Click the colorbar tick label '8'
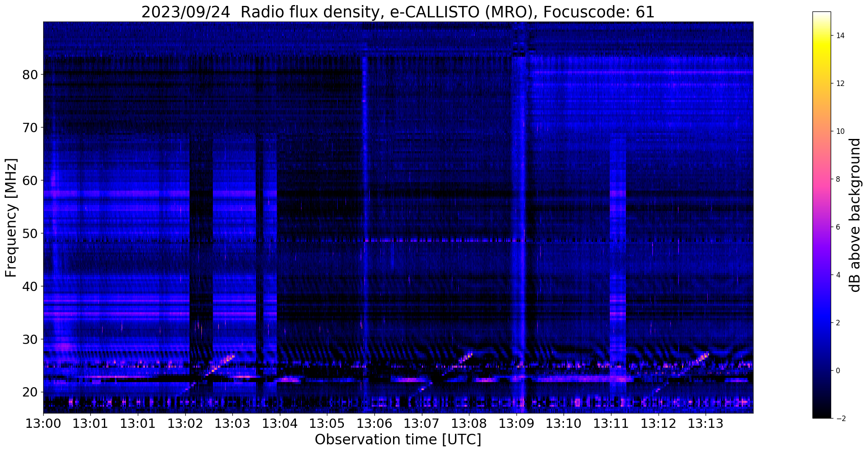Screen dimensions: 868x452 click(x=837, y=179)
